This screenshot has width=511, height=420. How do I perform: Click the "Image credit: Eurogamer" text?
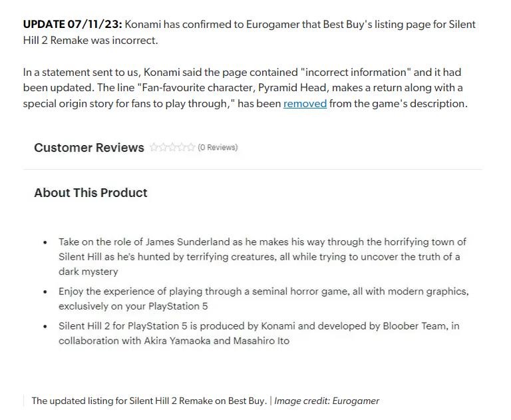327,401
